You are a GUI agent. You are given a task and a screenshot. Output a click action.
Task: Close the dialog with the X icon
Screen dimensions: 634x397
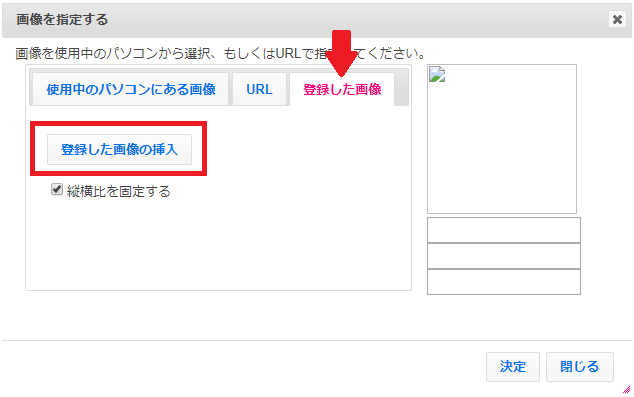click(x=617, y=19)
